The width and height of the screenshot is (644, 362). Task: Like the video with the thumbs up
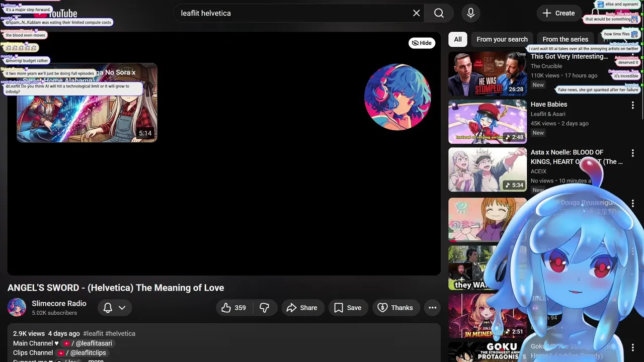coord(233,308)
